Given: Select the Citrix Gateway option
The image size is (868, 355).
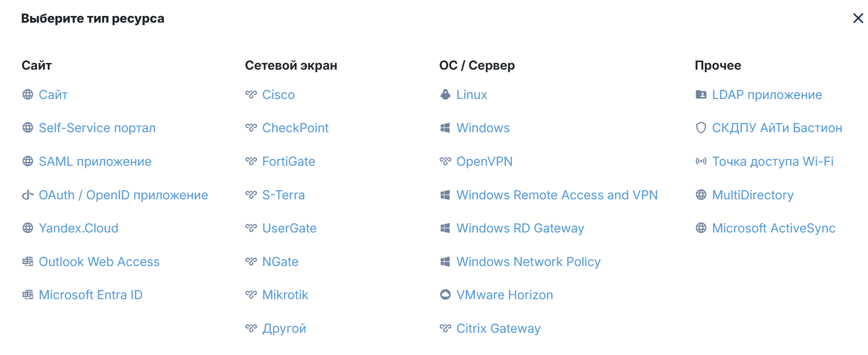Looking at the screenshot, I should [x=498, y=328].
